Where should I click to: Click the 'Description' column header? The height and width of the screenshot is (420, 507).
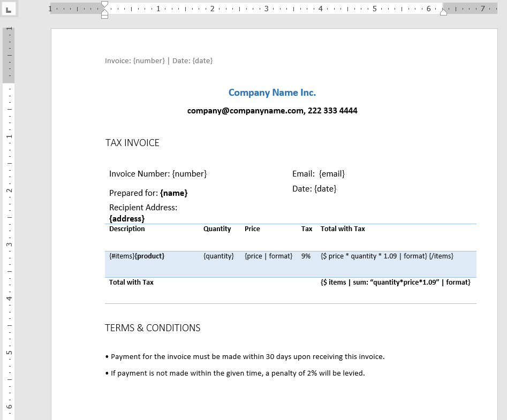point(127,229)
